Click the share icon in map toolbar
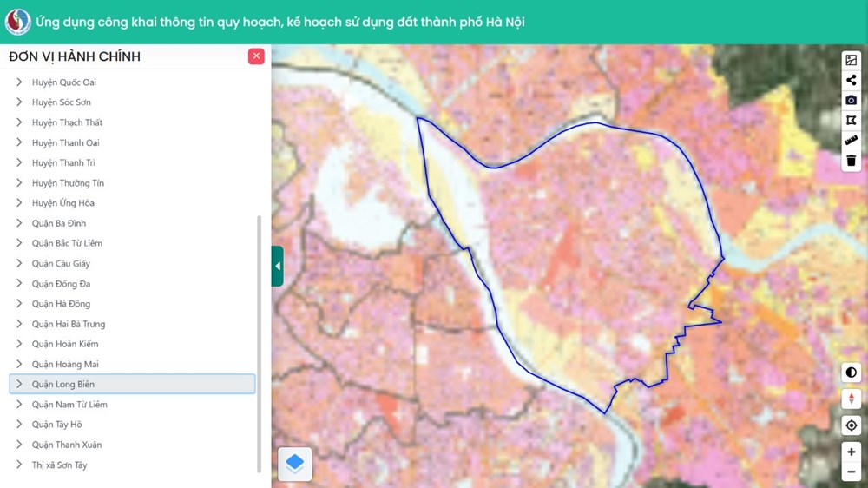The image size is (868, 488). tap(851, 80)
